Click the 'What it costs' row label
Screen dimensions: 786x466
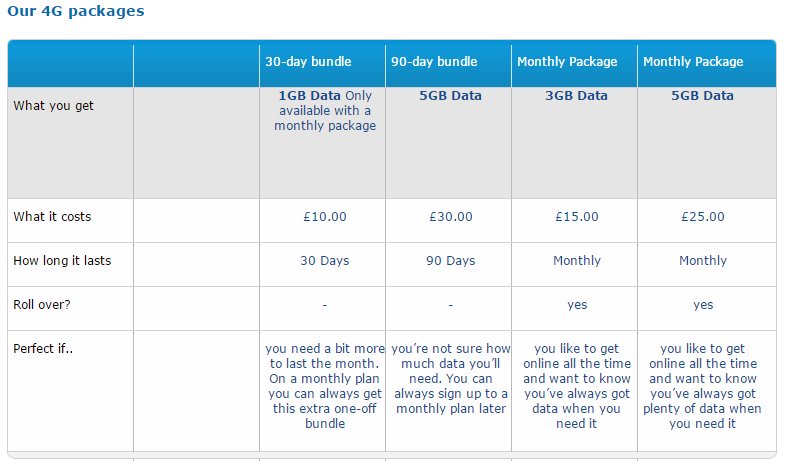[52, 217]
